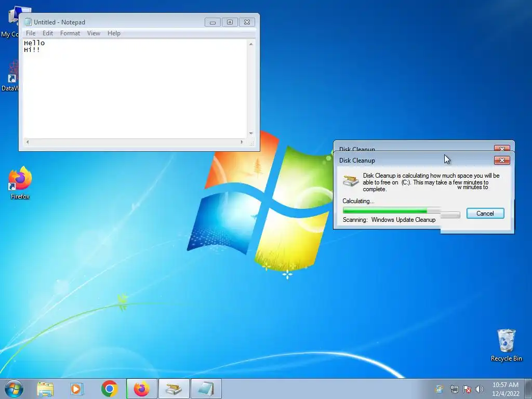Image resolution: width=532 pixels, height=399 pixels.
Task: Switch to Disk Cleanup taskbar button
Action: [x=174, y=389]
